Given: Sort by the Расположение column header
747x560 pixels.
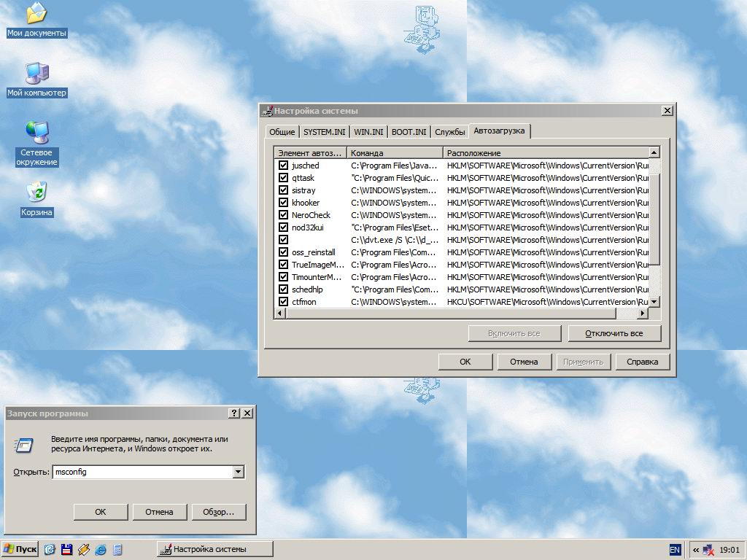Looking at the screenshot, I should [x=546, y=153].
